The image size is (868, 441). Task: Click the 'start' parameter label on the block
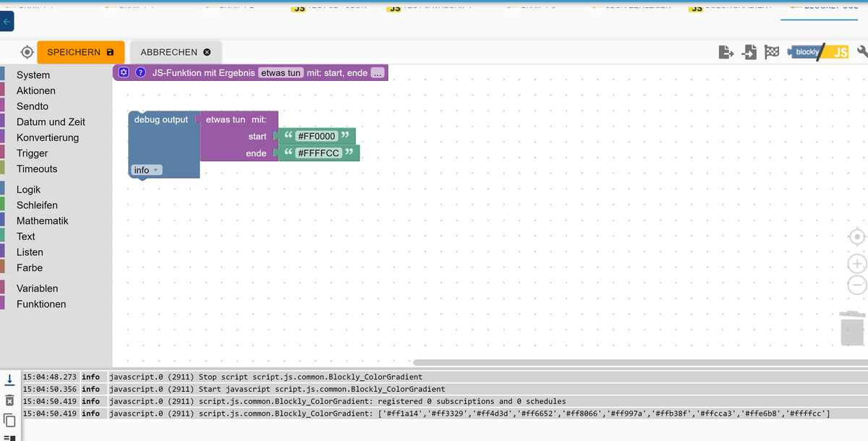pyautogui.click(x=258, y=136)
